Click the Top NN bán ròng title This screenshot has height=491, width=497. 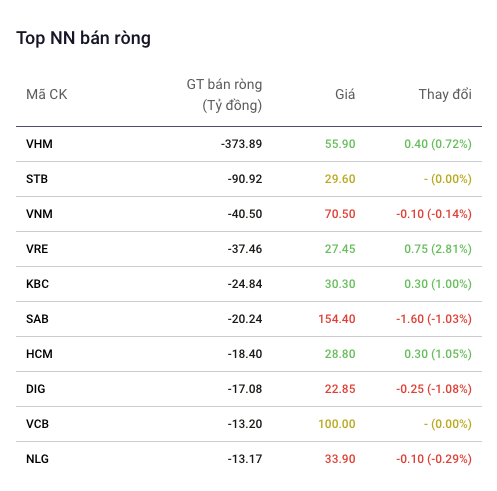click(83, 38)
